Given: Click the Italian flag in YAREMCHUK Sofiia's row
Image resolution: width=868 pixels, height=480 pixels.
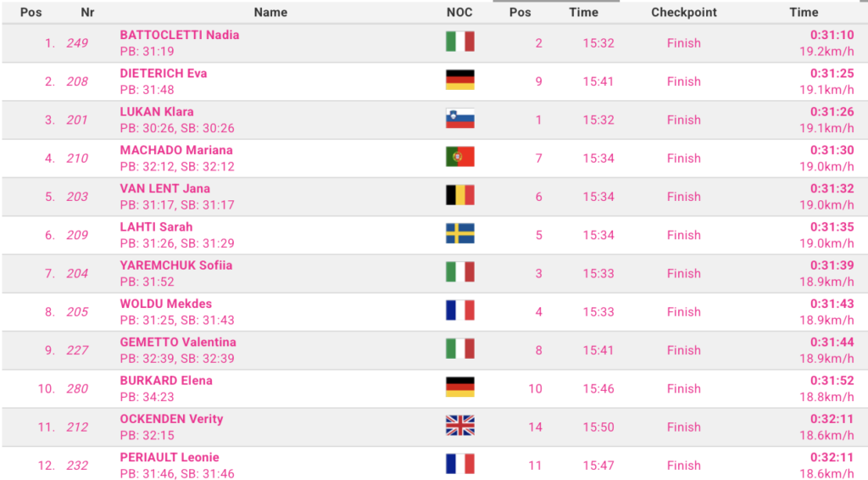Looking at the screenshot, I should tap(459, 272).
